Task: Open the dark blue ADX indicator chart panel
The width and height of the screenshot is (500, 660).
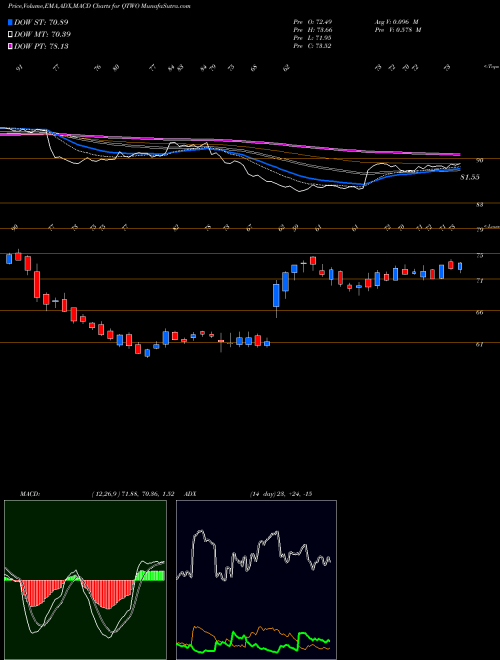Action: 256,580
